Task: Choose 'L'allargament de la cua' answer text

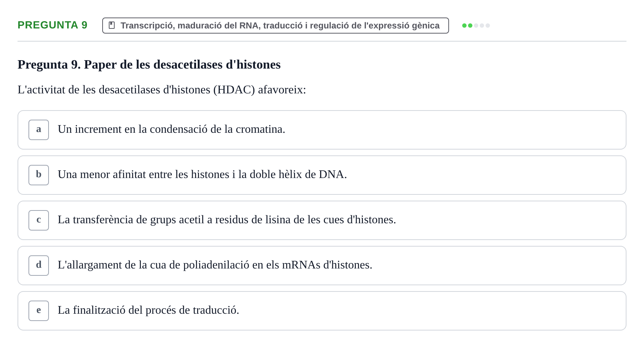Action: click(215, 265)
